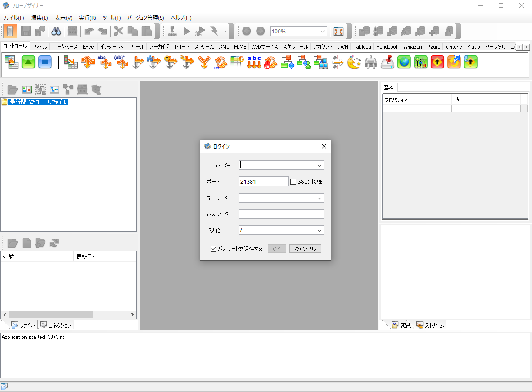Screen dimensions: 532x392
Task: Open the ドメイン dropdown list
Action: [x=319, y=231]
